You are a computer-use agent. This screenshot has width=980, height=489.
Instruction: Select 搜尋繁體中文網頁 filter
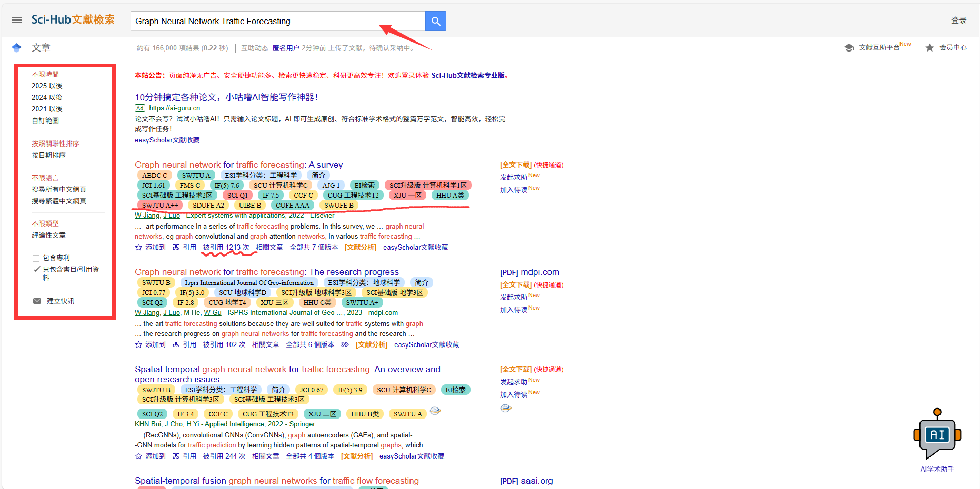click(x=58, y=201)
